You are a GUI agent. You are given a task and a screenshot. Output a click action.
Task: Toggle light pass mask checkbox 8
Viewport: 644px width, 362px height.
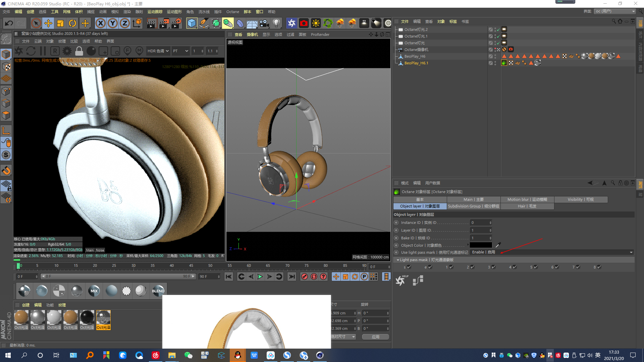tap(599, 267)
